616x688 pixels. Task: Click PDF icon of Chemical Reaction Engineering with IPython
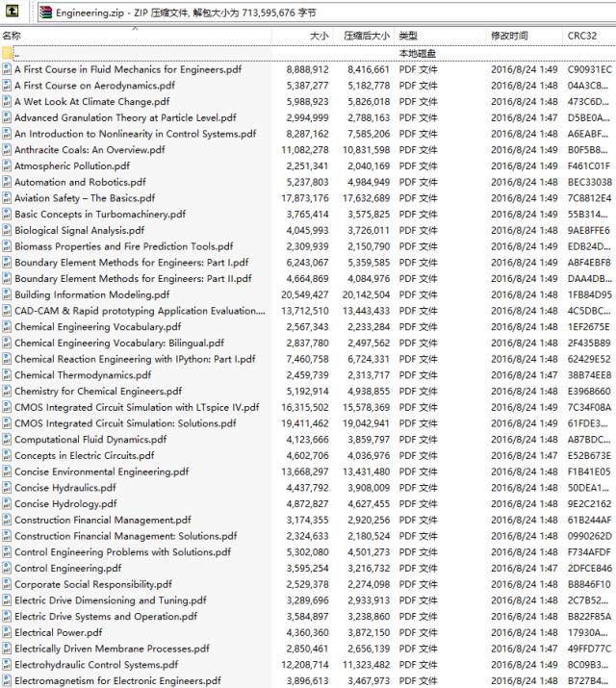7,359
